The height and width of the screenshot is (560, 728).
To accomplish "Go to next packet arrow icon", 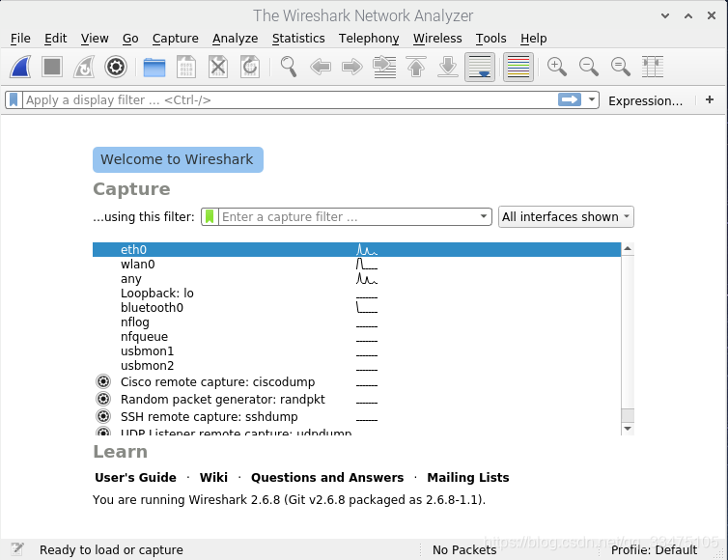I will point(351,67).
